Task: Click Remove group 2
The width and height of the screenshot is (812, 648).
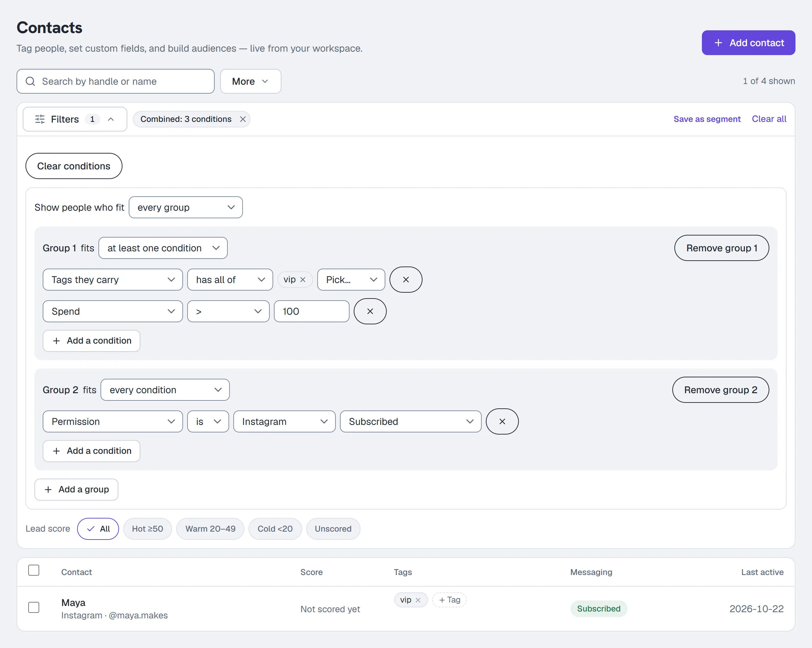Action: pos(720,390)
